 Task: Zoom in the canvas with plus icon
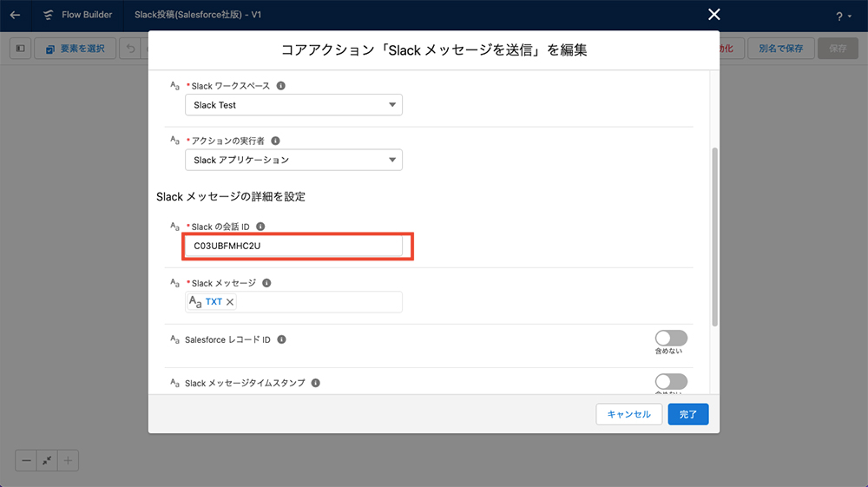(68, 460)
